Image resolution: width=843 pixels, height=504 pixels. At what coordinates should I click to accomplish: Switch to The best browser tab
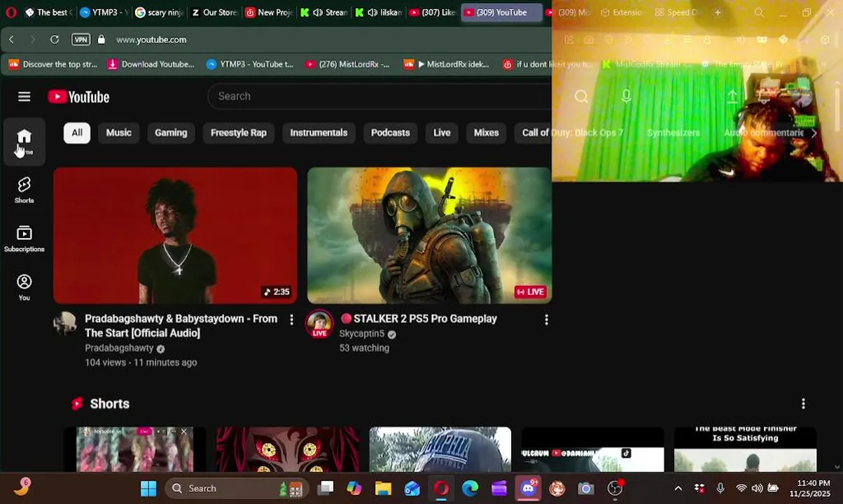[x=48, y=13]
